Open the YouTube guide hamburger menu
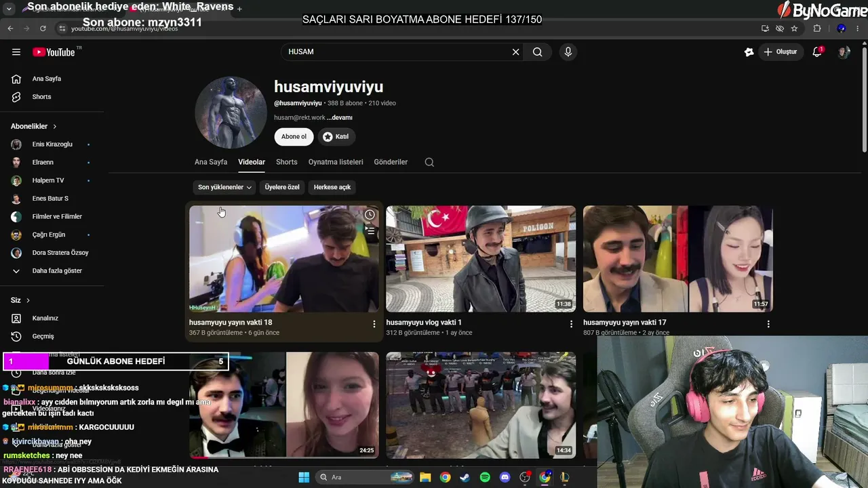Image resolution: width=868 pixels, height=488 pixels. [16, 52]
